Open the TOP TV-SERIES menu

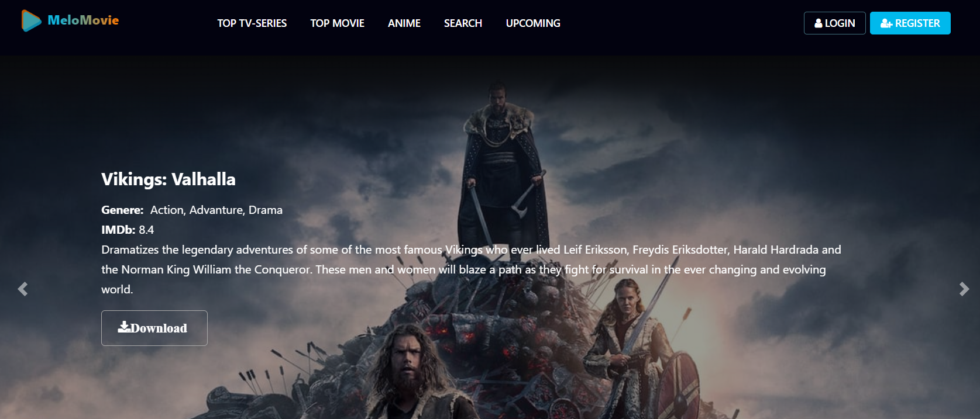pos(252,23)
